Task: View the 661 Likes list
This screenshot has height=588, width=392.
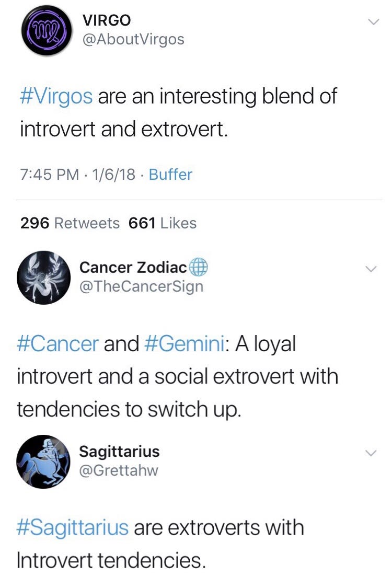Action: (163, 223)
